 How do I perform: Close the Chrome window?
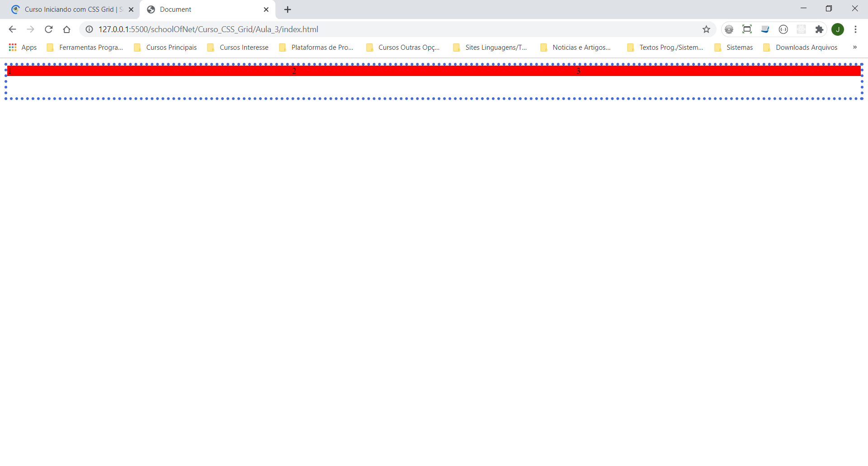tap(854, 8)
